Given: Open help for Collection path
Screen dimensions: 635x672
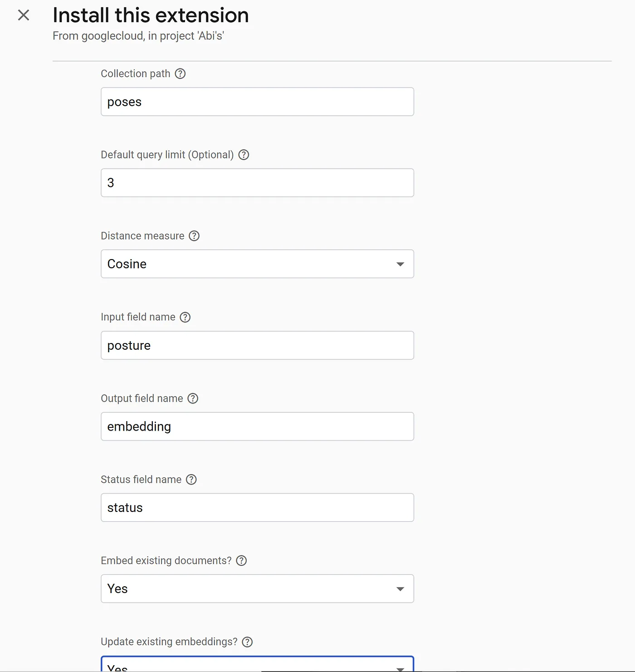Looking at the screenshot, I should pos(180,74).
